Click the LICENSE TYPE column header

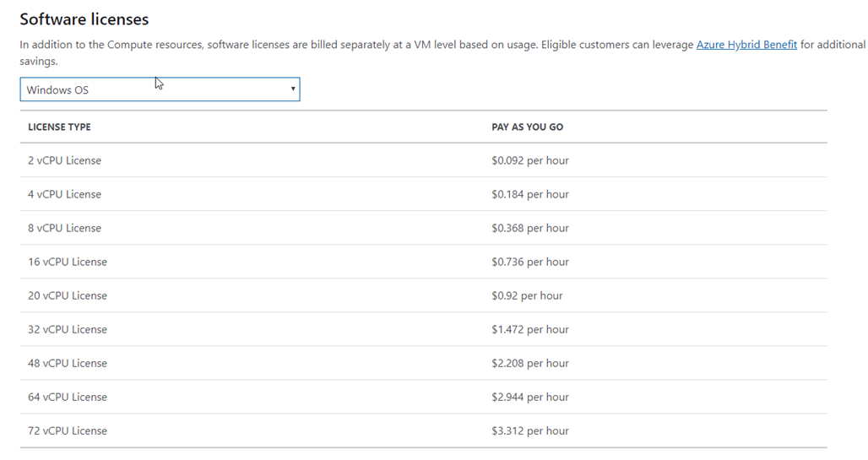point(59,127)
